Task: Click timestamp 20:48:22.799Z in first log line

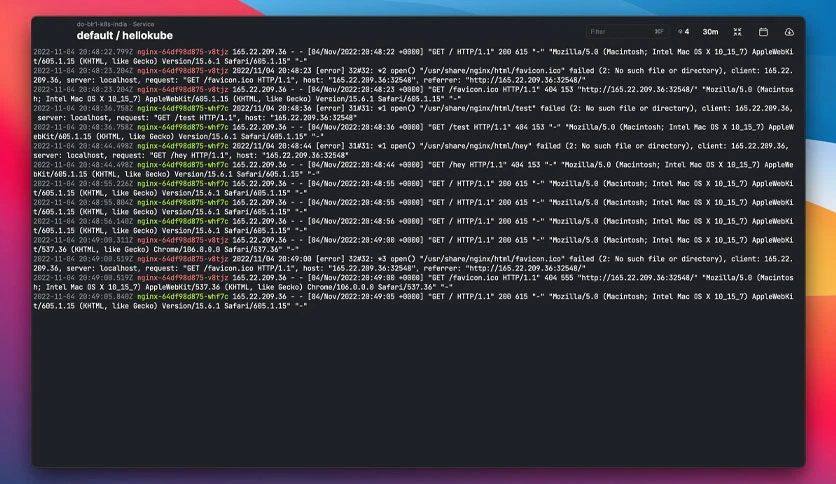Action: pos(83,52)
